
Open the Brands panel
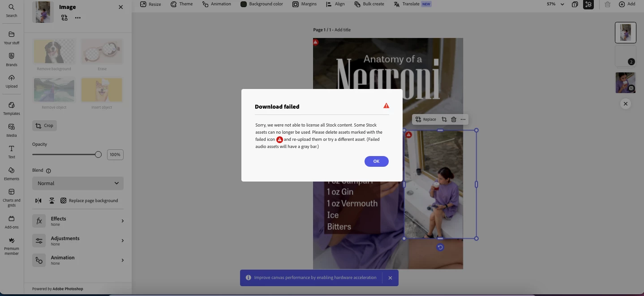(x=12, y=59)
